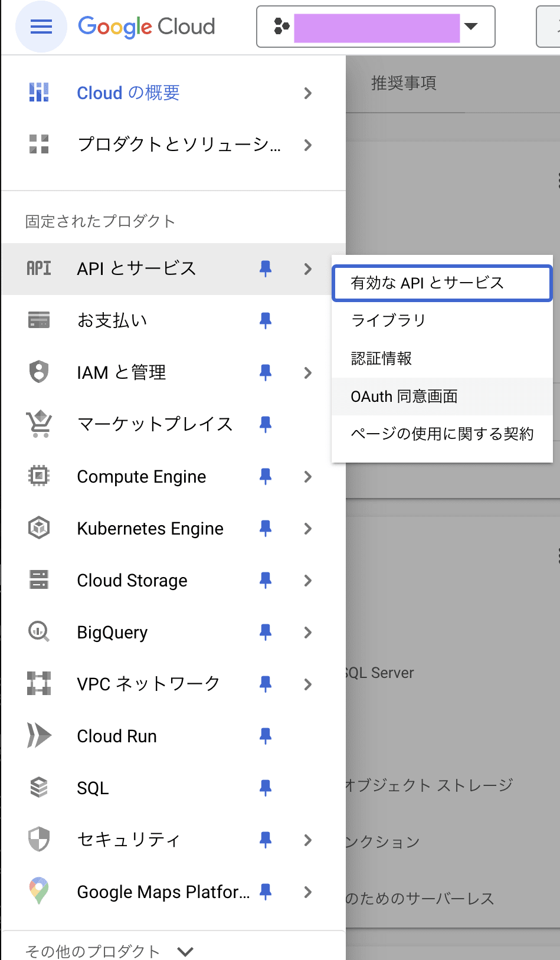Expand セキュリティ submenu chevron

(x=307, y=840)
